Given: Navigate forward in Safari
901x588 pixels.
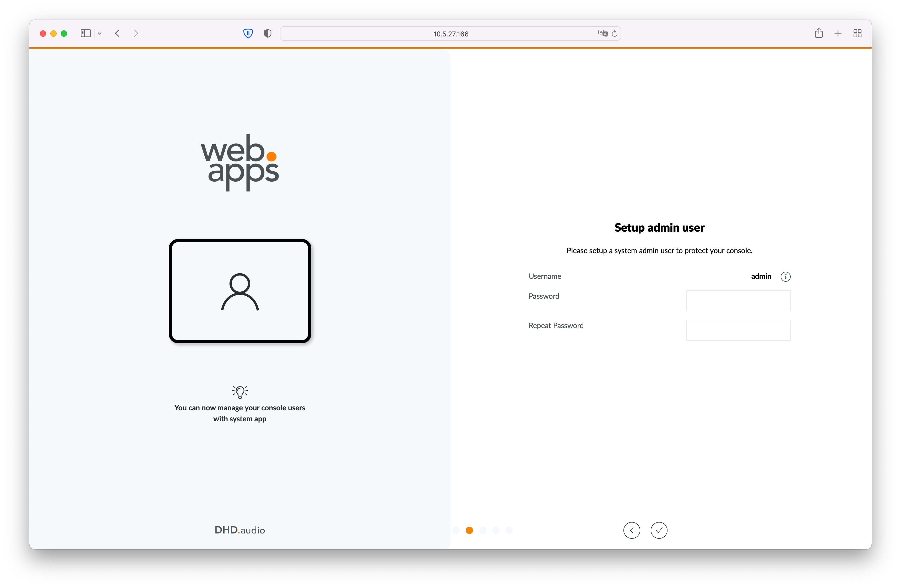Looking at the screenshot, I should point(136,33).
